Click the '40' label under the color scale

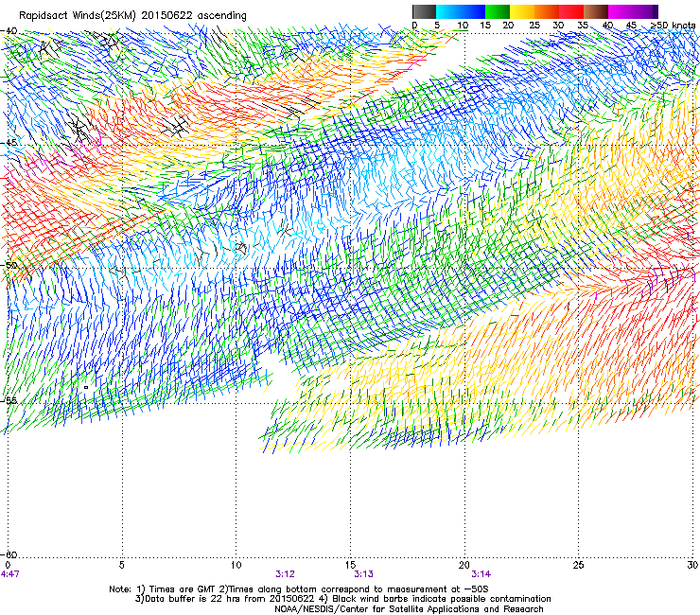click(607, 26)
